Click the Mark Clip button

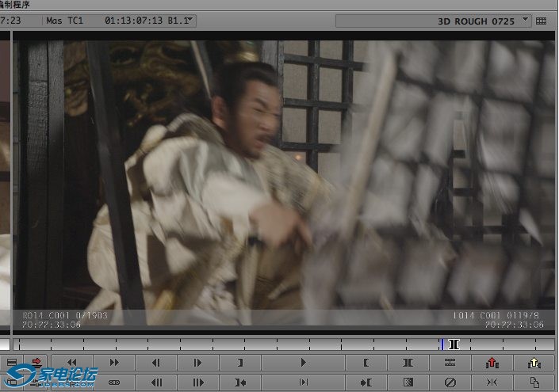408,363
